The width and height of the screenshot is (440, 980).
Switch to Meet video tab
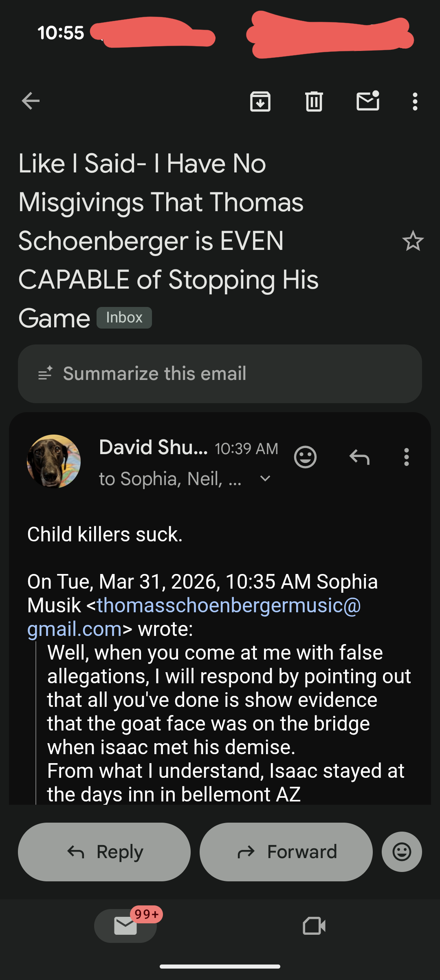pyautogui.click(x=314, y=926)
